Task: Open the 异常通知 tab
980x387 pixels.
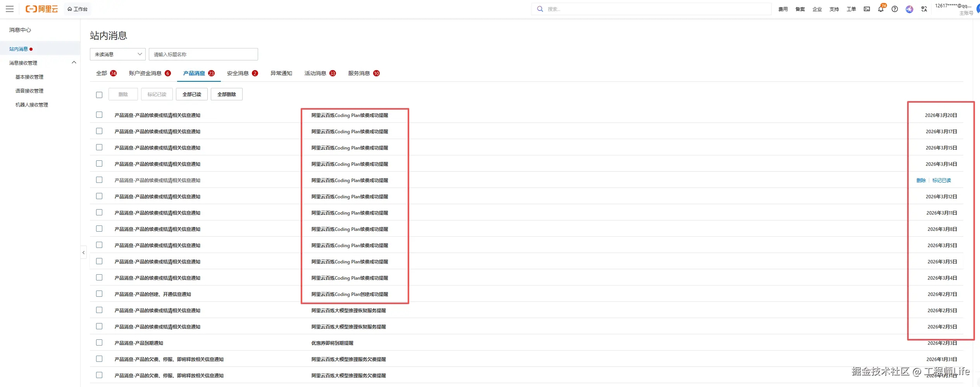Action: [281, 73]
